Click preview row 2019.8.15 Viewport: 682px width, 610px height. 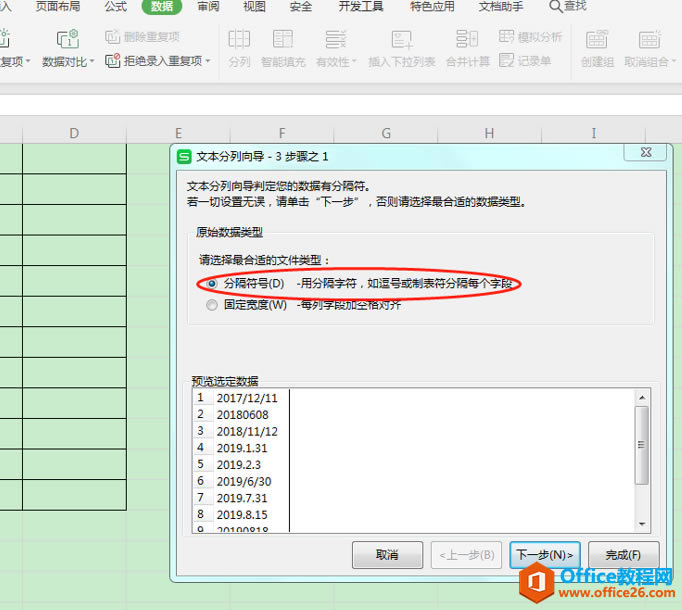(x=242, y=515)
